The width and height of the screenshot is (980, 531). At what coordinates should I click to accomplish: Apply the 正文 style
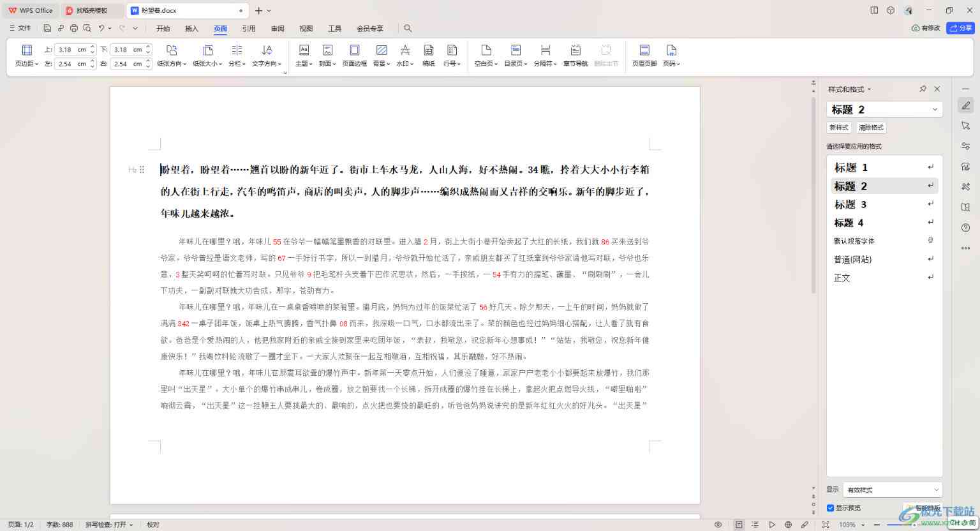coord(884,278)
